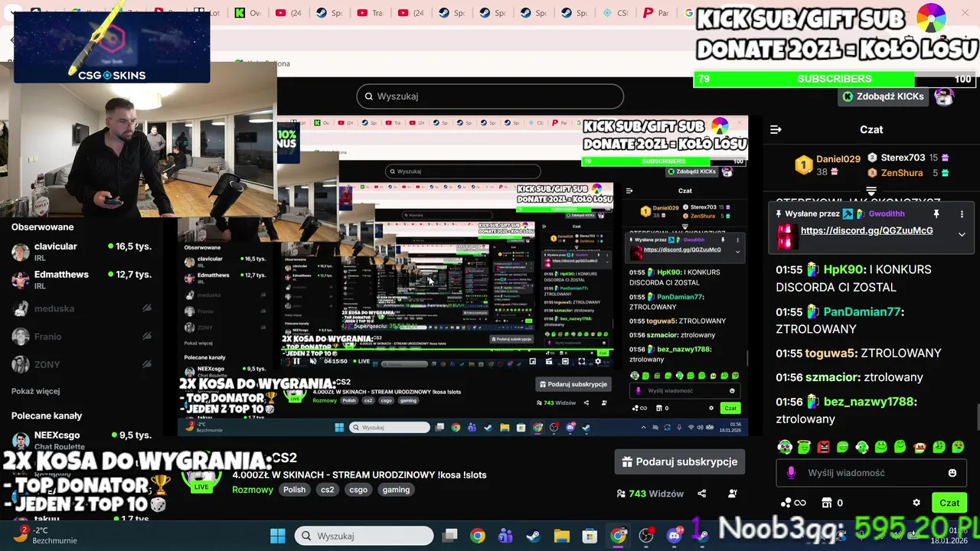
Task: Click the channel points infinity icon
Action: point(793,503)
